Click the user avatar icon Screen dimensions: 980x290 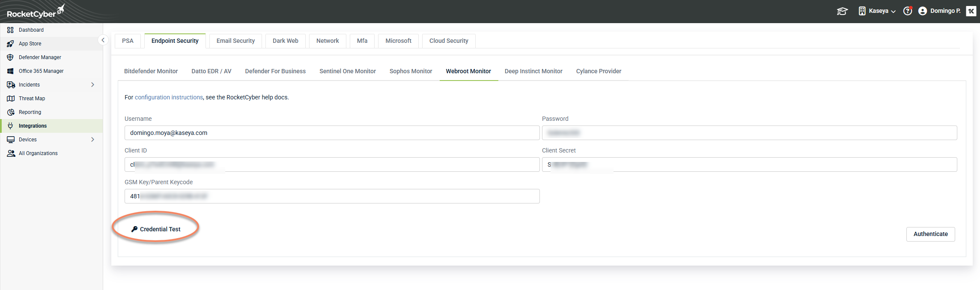pyautogui.click(x=923, y=11)
